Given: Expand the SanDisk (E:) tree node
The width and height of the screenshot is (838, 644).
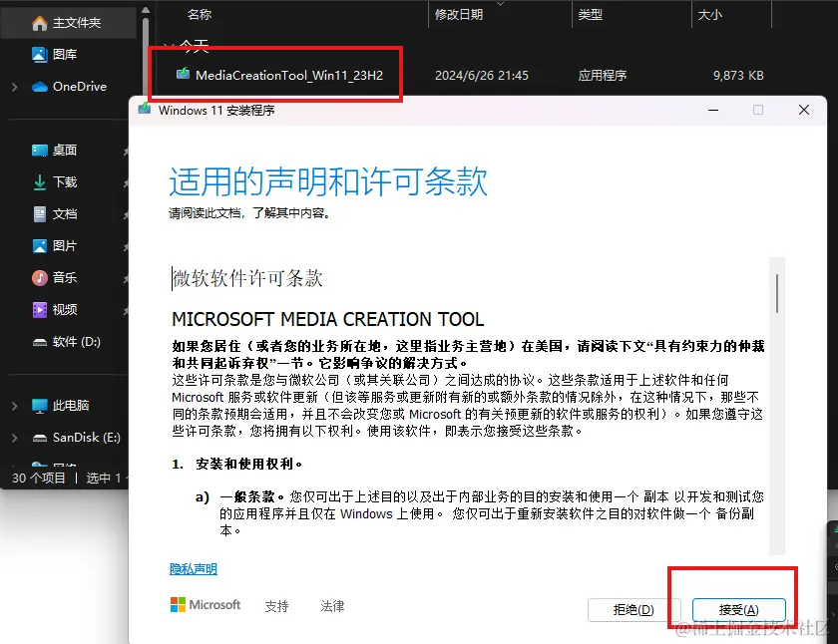Looking at the screenshot, I should click(x=14, y=438).
